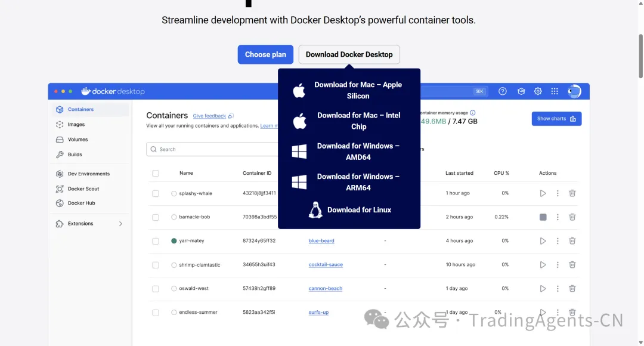
Task: Choose Download for Linux
Action: 349,210
